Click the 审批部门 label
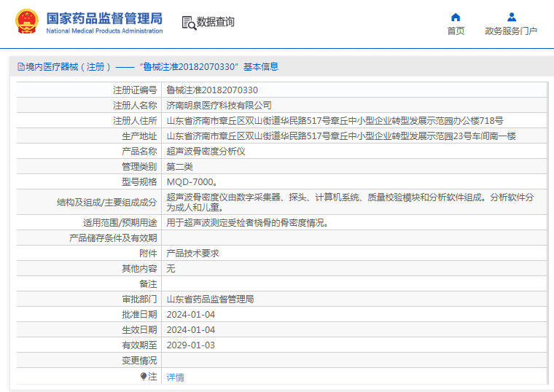The height and width of the screenshot is (392, 554). tap(139, 299)
